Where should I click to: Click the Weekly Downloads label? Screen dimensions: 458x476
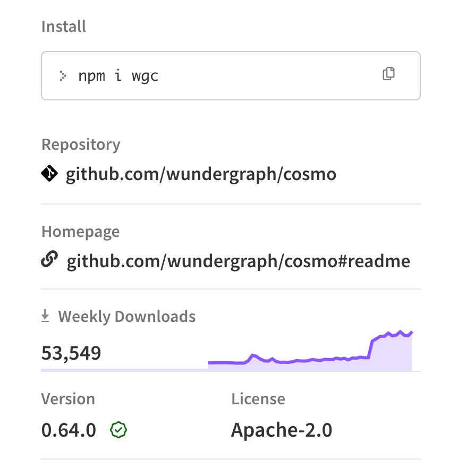coord(128,316)
